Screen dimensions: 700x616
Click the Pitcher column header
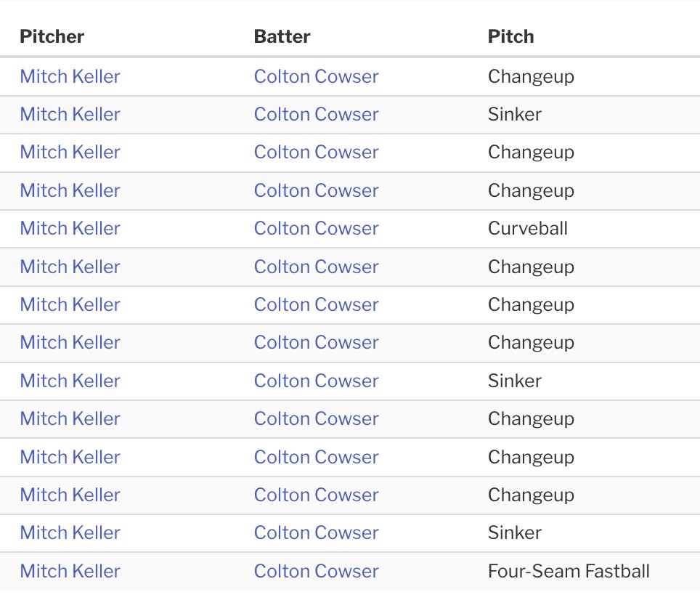(52, 36)
